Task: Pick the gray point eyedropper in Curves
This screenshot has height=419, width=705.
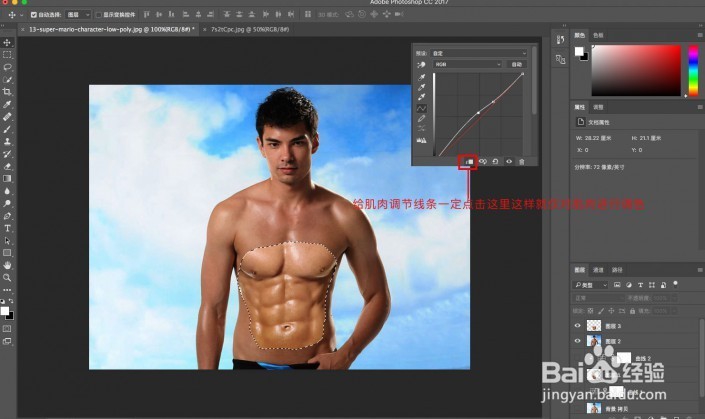Action: click(x=422, y=87)
